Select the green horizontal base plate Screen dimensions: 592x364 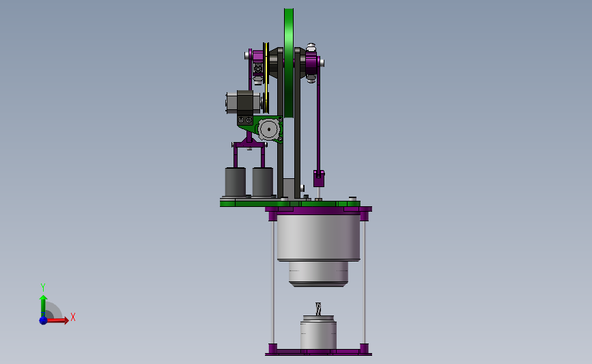pos(290,204)
